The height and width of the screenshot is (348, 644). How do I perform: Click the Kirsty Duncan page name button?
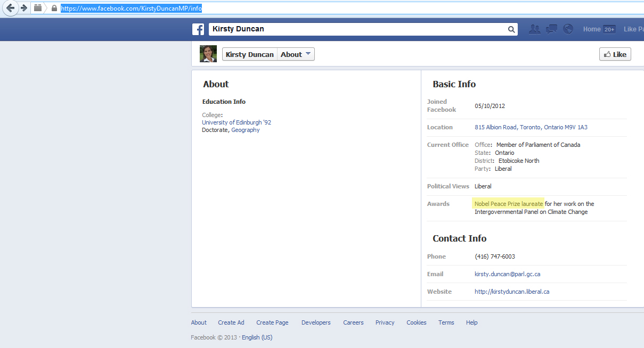point(249,54)
